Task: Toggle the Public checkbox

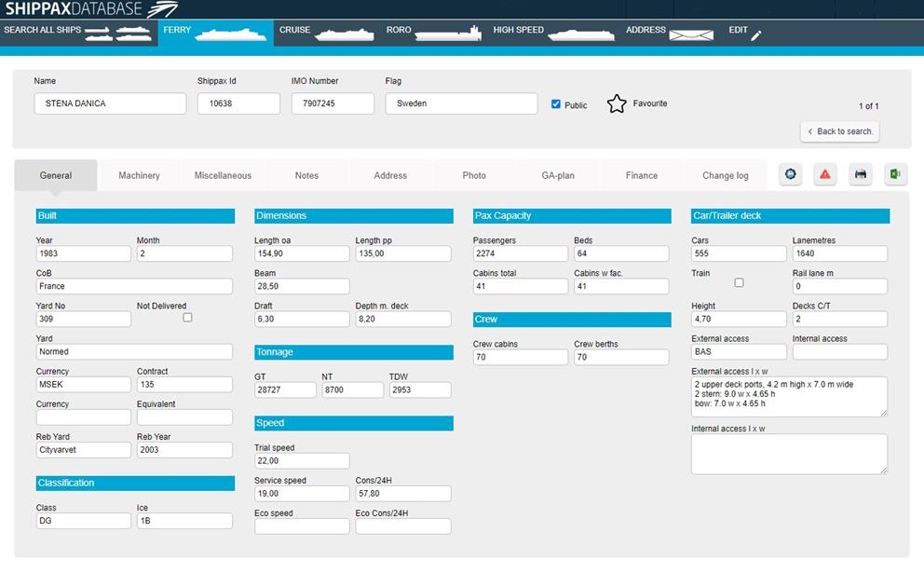Action: click(x=555, y=105)
